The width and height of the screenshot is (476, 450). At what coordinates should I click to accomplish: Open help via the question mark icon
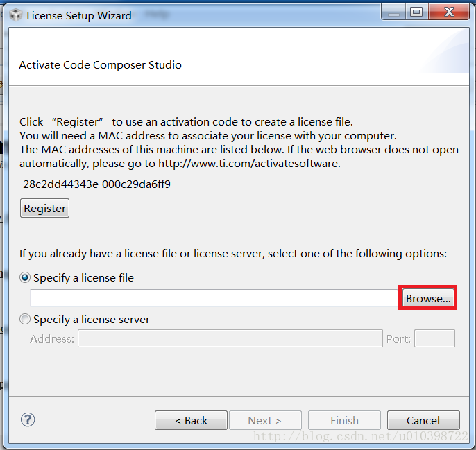pos(28,419)
